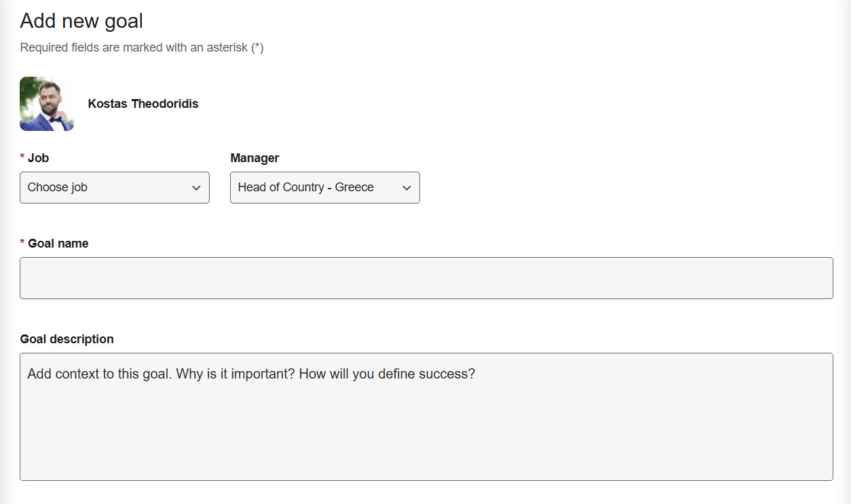Focus the Goal name text input
851x504 pixels.
pos(426,278)
